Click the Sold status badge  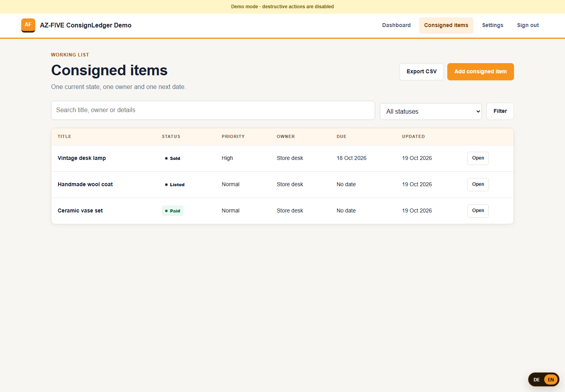pos(173,158)
